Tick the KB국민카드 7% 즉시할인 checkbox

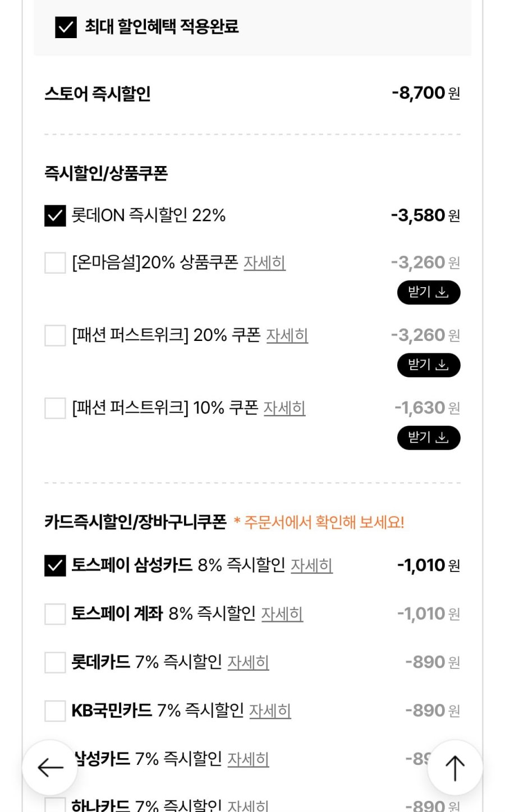(55, 710)
